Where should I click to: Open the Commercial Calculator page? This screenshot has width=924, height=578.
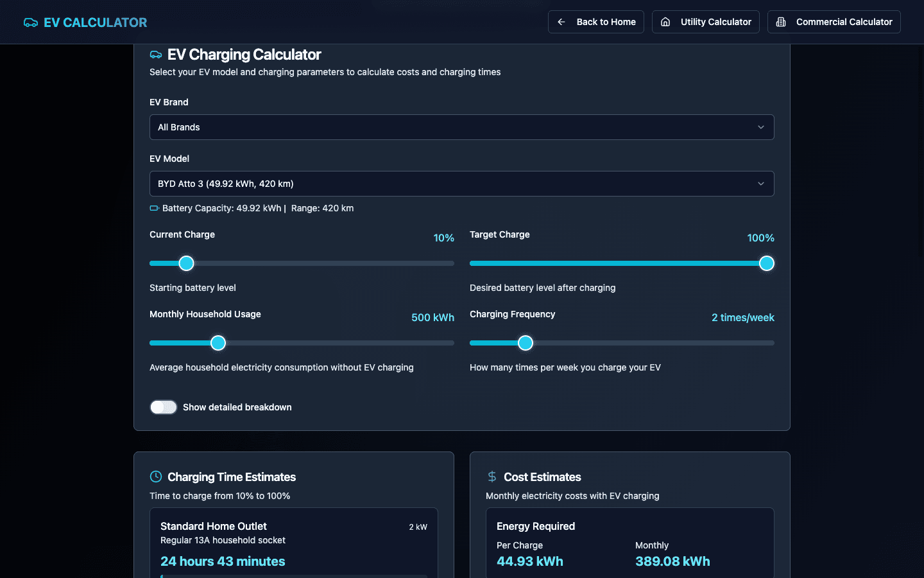point(834,22)
